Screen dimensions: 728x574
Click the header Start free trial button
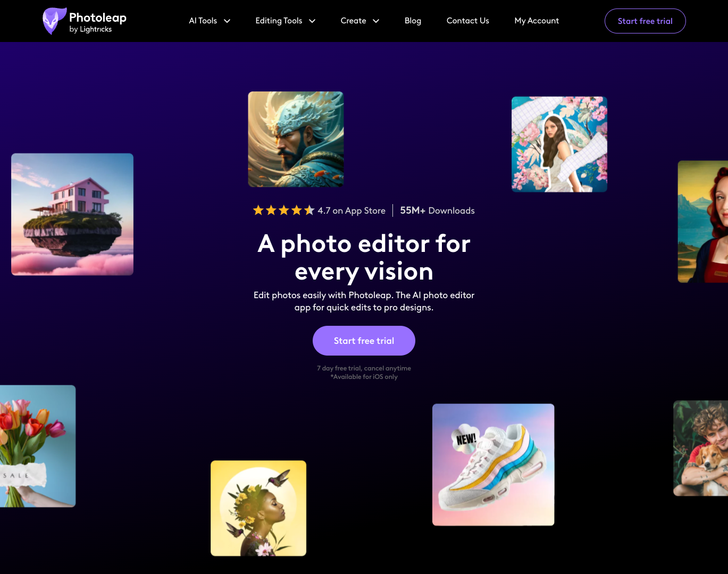coord(645,21)
